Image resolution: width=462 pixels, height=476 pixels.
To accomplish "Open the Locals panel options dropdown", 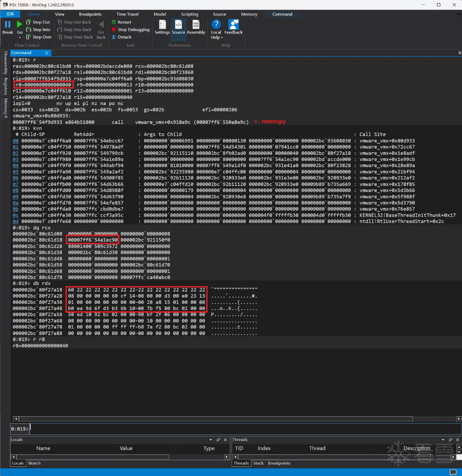I will coord(211,440).
